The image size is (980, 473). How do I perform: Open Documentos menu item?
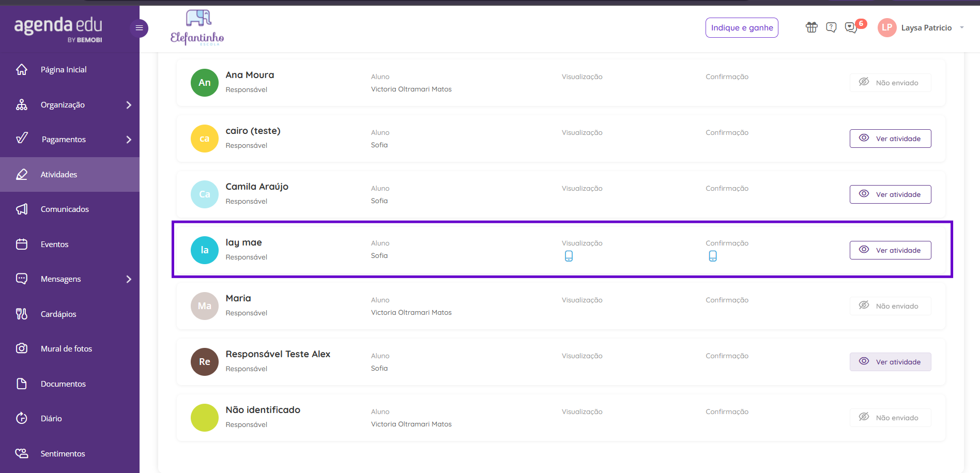[x=70, y=384]
